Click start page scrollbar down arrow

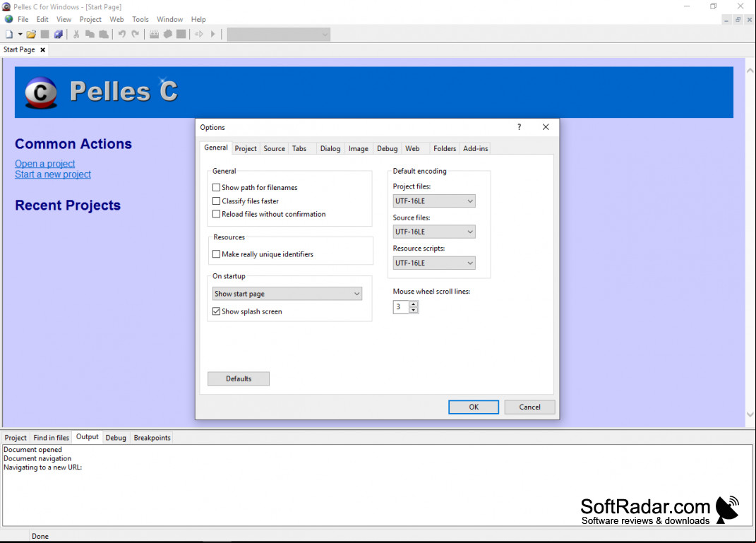(x=750, y=414)
